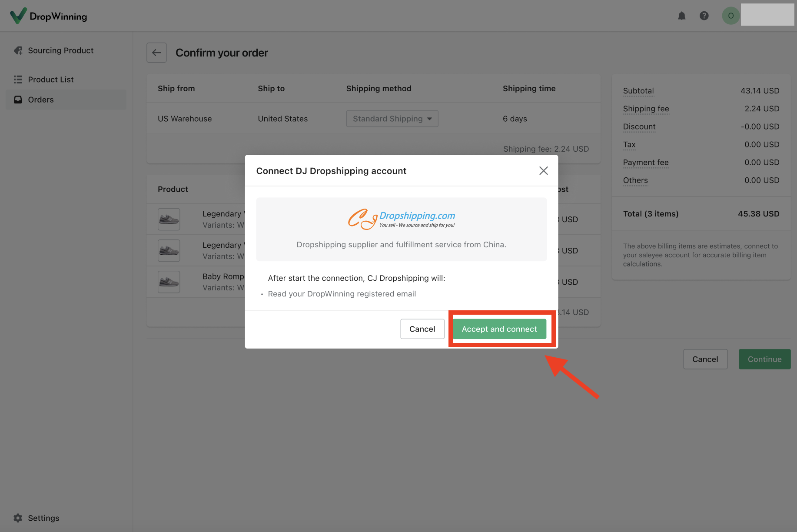
Task: Click the Shipping fee label in summary
Action: [x=646, y=109]
